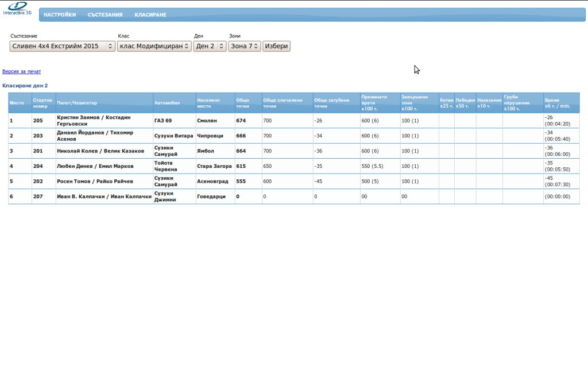The height and width of the screenshot is (368, 588).
Task: Click the Стартов номер column header
Action: (42, 103)
